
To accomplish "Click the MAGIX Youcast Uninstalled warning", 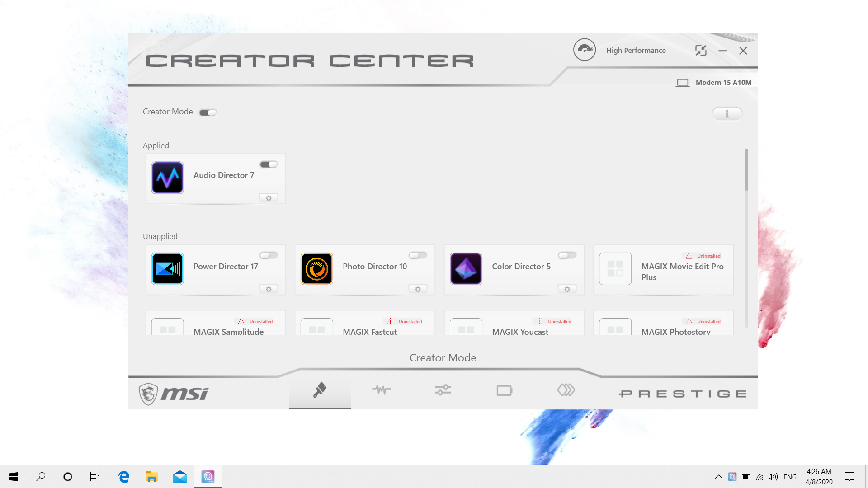I will (554, 322).
